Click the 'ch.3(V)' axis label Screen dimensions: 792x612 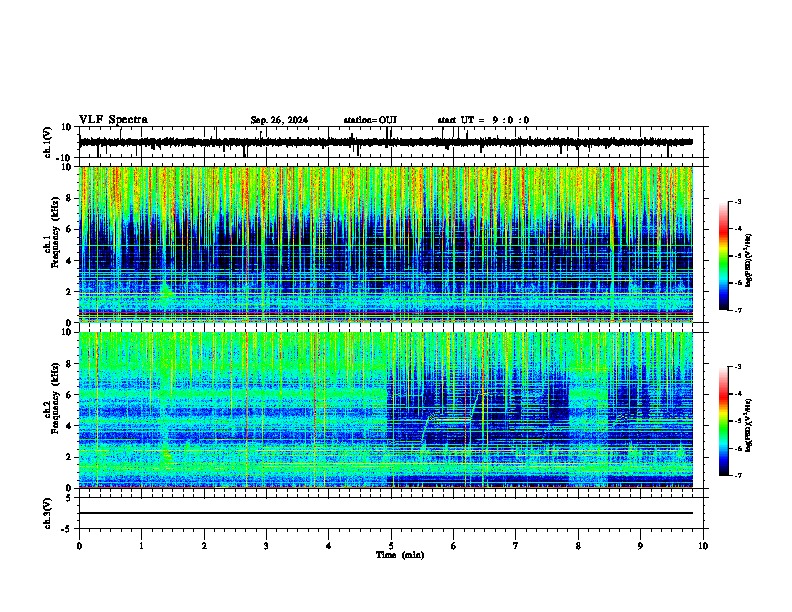(47, 513)
